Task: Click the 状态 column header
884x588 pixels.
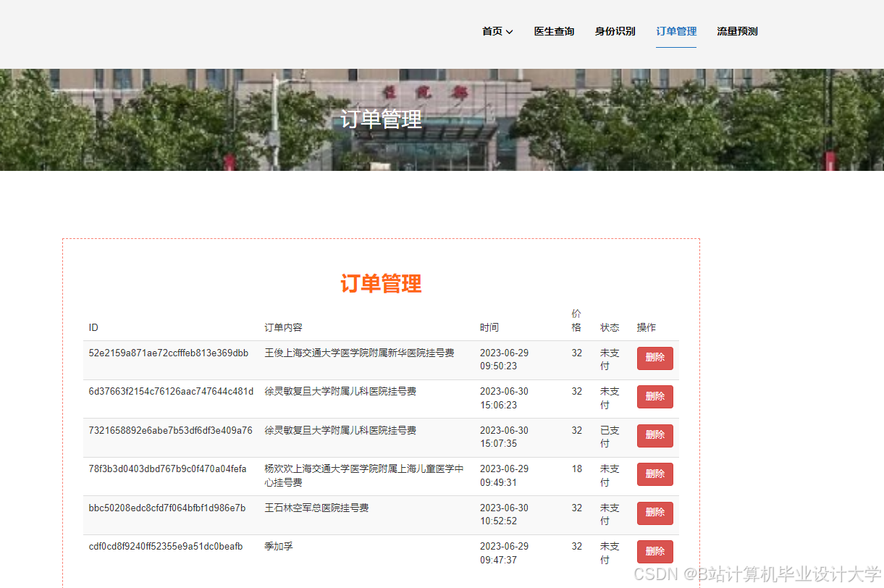Action: (x=610, y=327)
